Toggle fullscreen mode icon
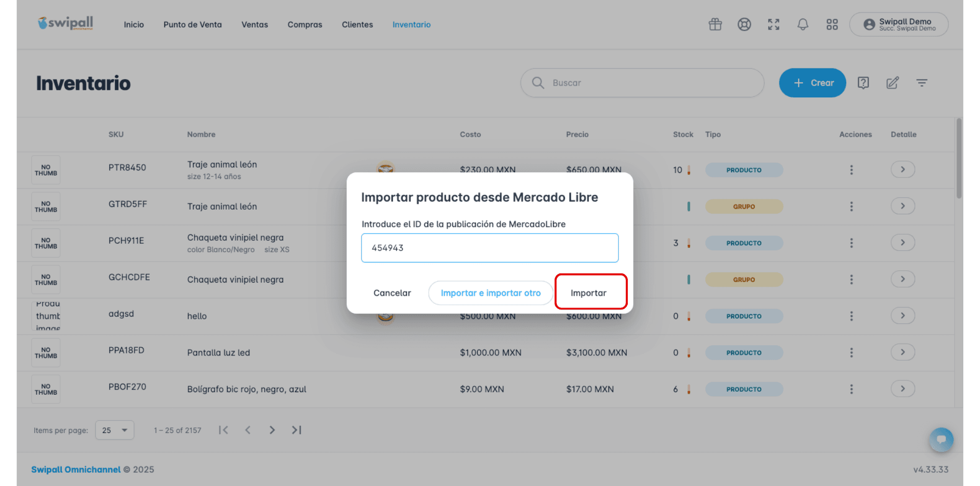Viewport: 980px width, 486px height. point(774,24)
